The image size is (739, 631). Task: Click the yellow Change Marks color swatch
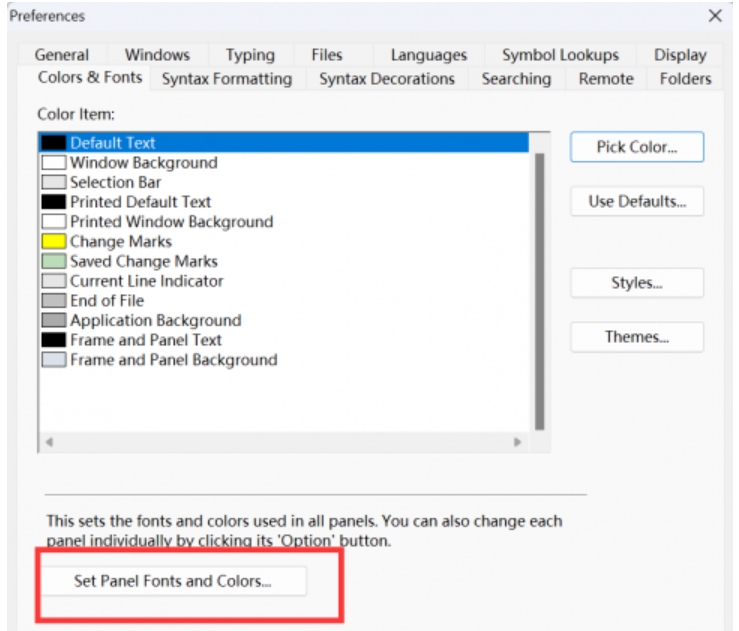click(54, 242)
